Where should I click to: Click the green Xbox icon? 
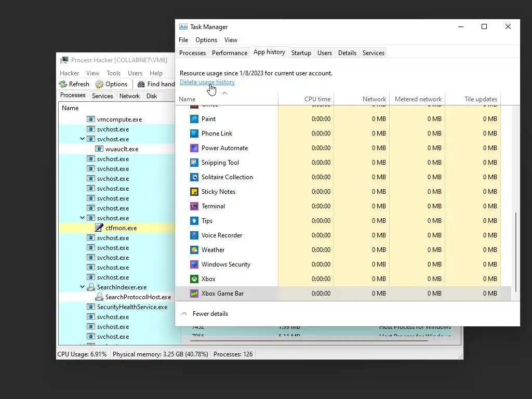tap(194, 279)
